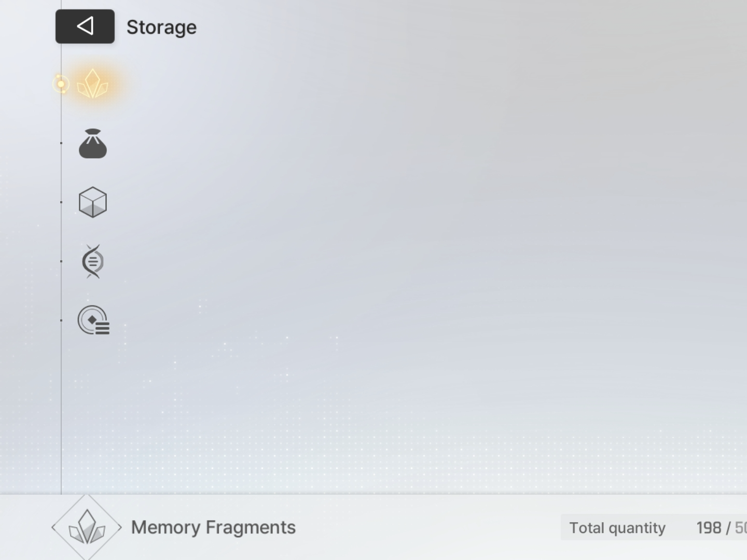This screenshot has width=747, height=560.
Task: Click the sidebar dot beside the pouch icon
Action: [61, 143]
